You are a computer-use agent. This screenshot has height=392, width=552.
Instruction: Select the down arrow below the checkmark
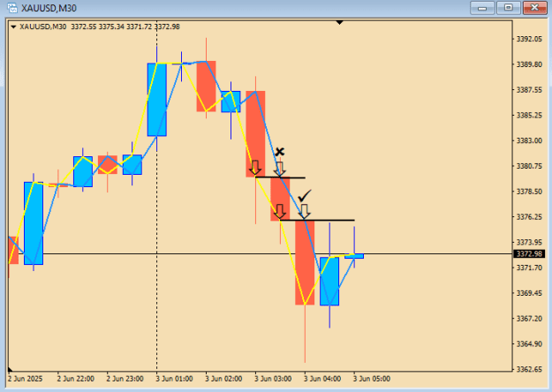pos(305,212)
